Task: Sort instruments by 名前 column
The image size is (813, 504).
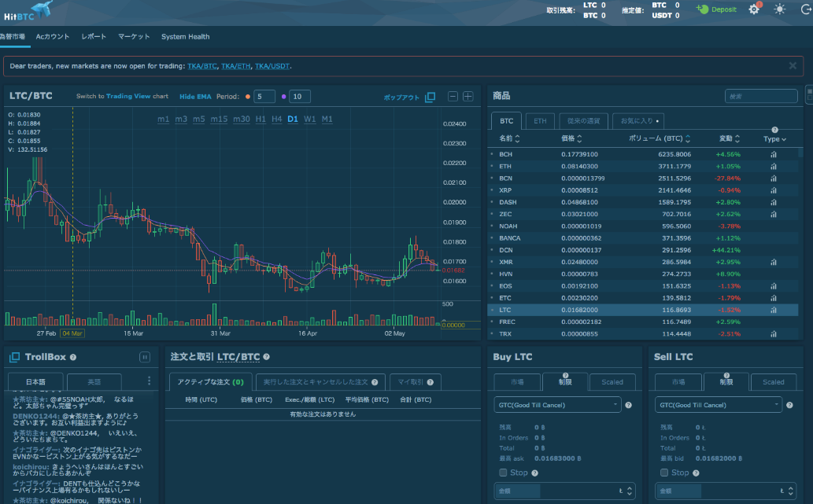Action: click(x=509, y=139)
